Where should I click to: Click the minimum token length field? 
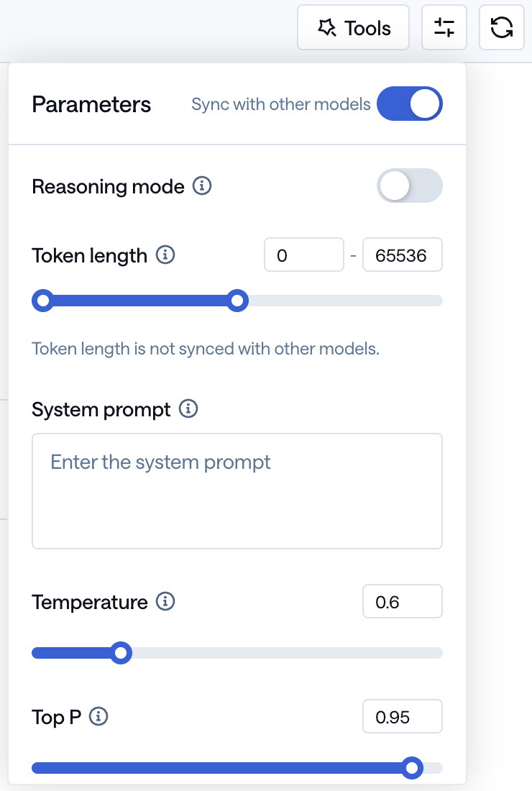[303, 255]
